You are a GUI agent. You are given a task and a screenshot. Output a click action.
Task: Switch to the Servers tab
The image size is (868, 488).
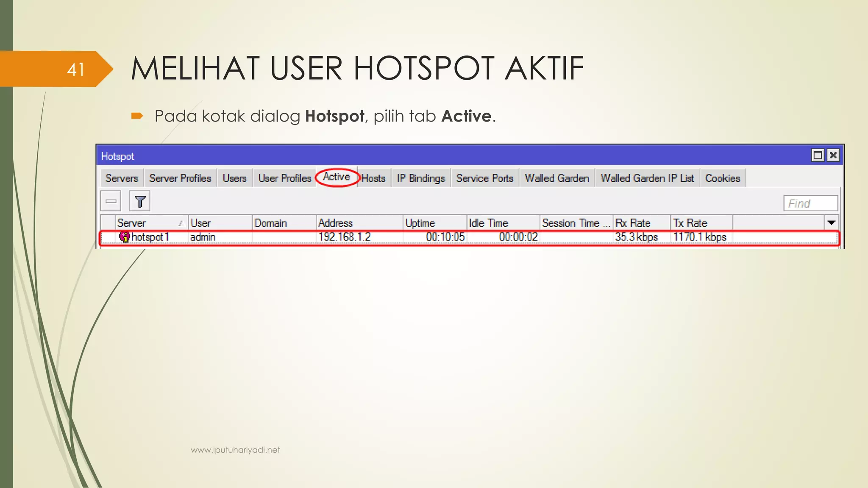122,178
